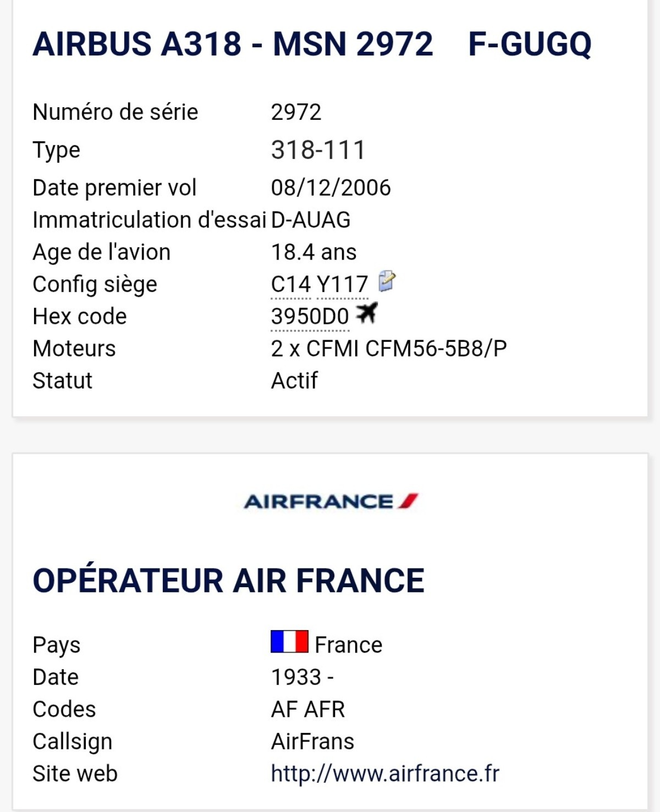This screenshot has height=812, width=660.
Task: Click the French flag icon
Action: pyautogui.click(x=289, y=642)
